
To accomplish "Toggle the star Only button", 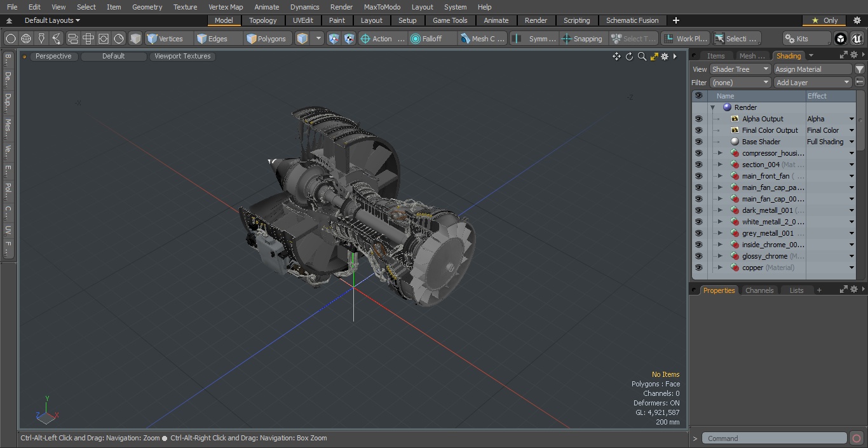I will point(824,20).
